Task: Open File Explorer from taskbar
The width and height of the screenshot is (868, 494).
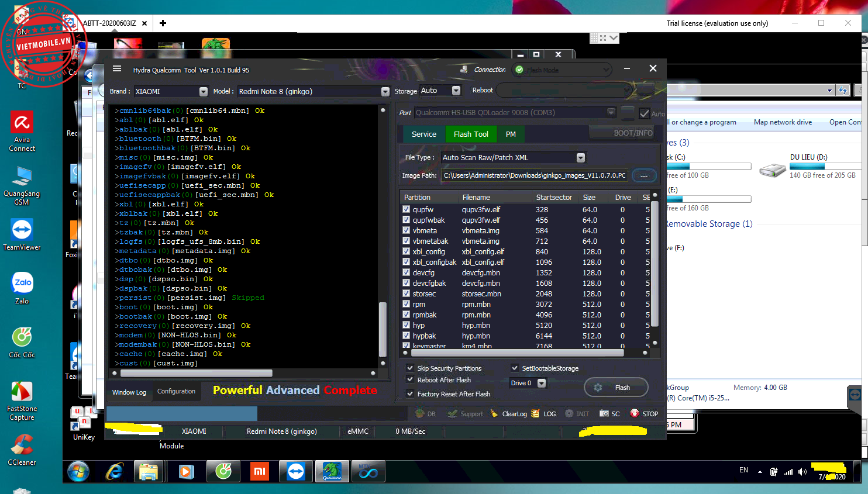Action: click(x=149, y=471)
